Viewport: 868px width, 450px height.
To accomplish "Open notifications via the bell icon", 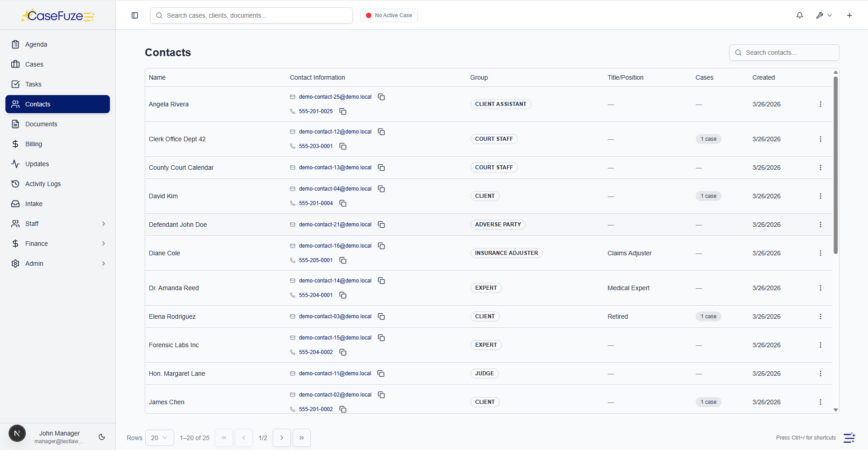I will click(799, 15).
